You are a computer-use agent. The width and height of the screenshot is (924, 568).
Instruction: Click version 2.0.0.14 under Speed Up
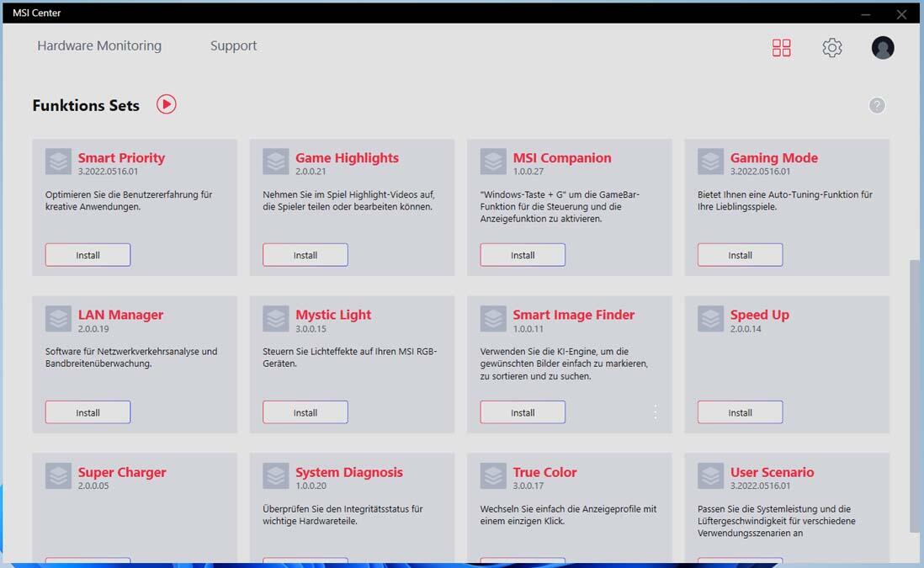click(x=746, y=329)
